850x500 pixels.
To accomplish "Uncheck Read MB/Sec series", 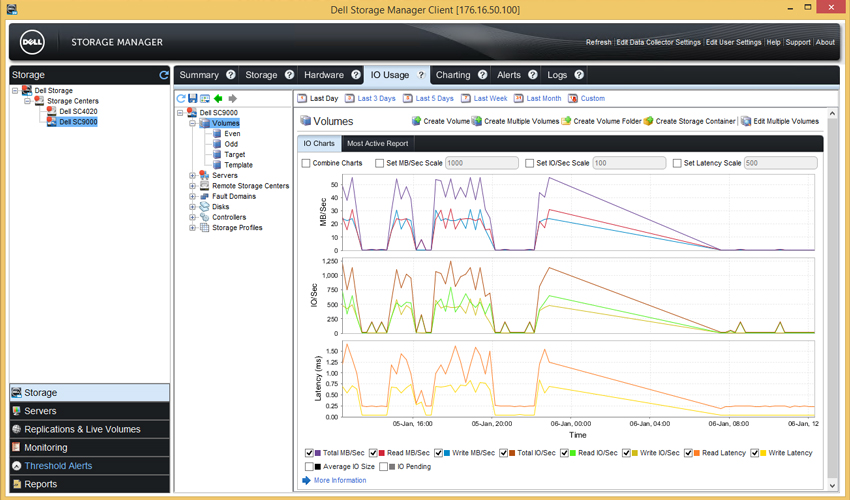I will click(373, 453).
